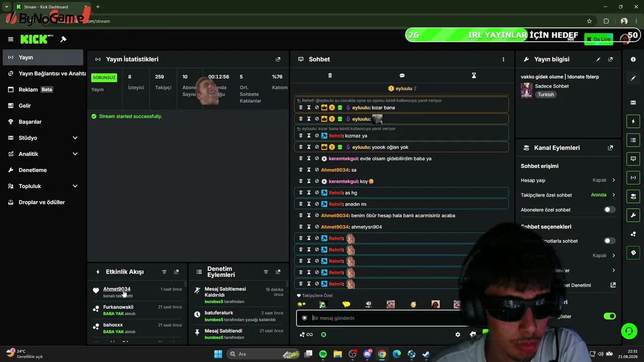This screenshot has width=644, height=362.
Task: Click the chat bubble icon in right sidebar
Action: tap(633, 158)
